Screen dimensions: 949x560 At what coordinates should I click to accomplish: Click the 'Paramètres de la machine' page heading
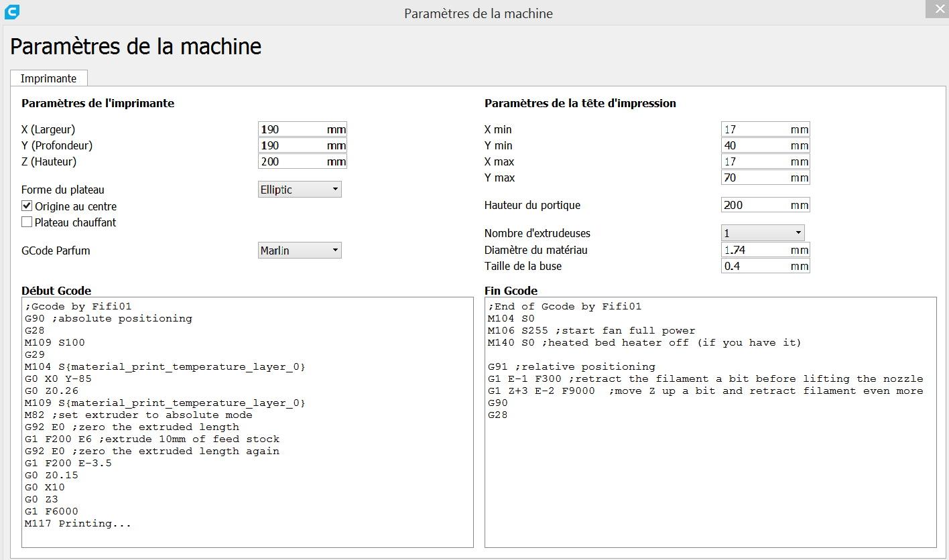(x=136, y=46)
